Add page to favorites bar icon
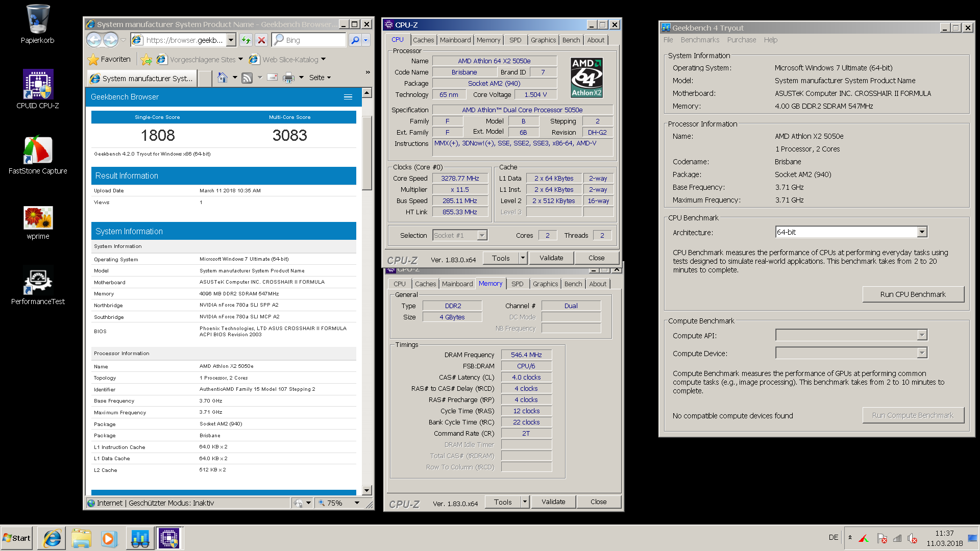 pyautogui.click(x=146, y=60)
